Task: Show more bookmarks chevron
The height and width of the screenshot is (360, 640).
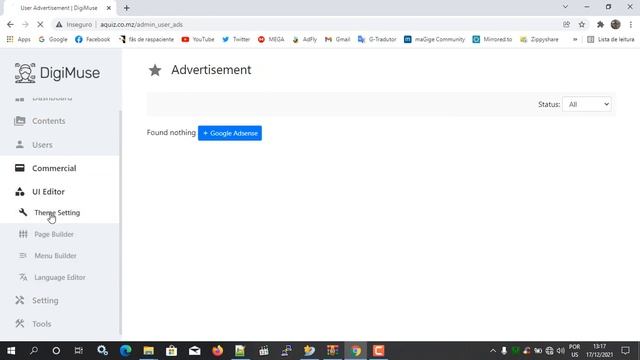Action: tap(575, 39)
